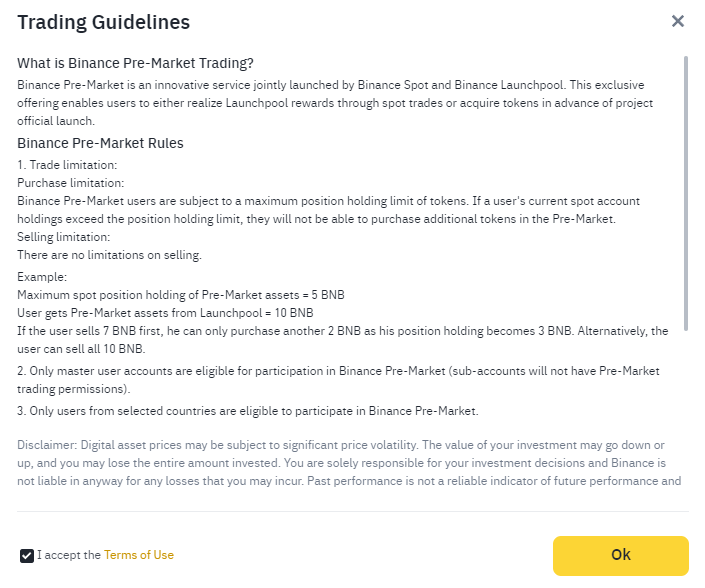Close the Trading Guidelines dialog
Screen dimensions: 705x588
pyautogui.click(x=678, y=21)
